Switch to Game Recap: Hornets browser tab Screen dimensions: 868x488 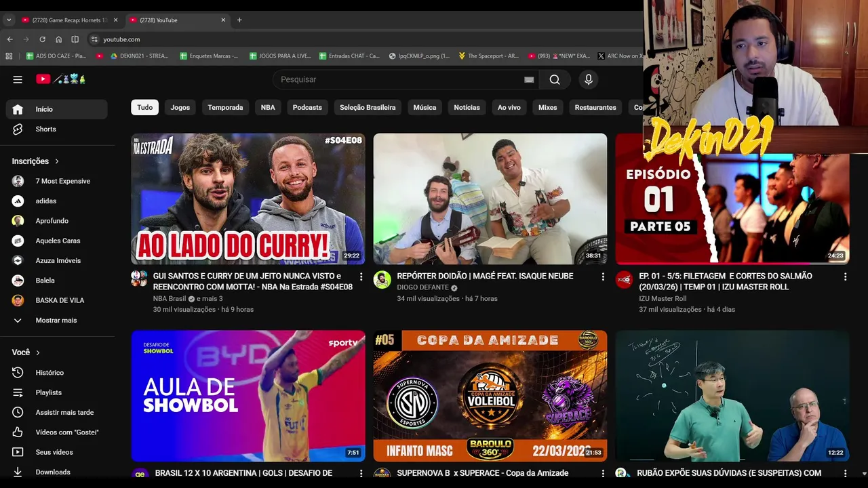(x=69, y=20)
